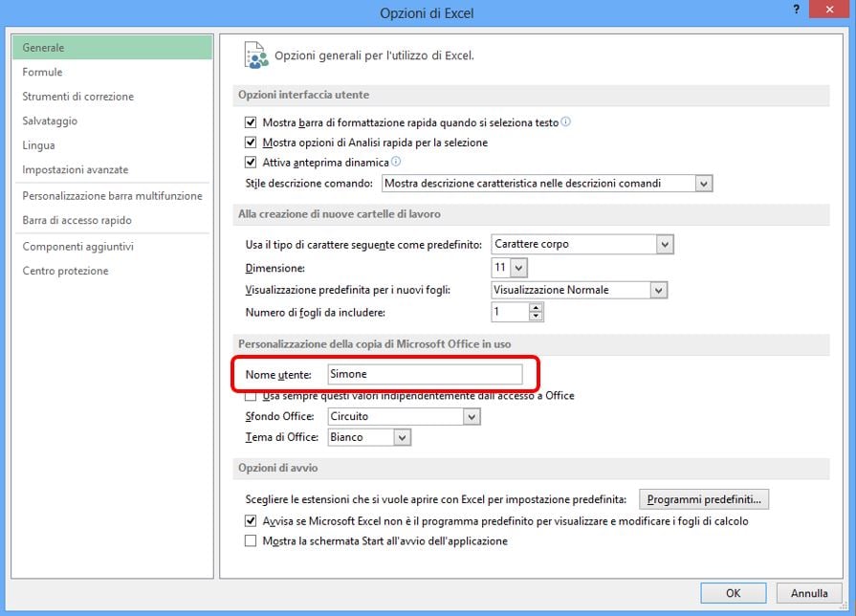Viewport: 856px width, 616px height.
Task: Close the Opzioni di Excel dialog
Action: 829,10
